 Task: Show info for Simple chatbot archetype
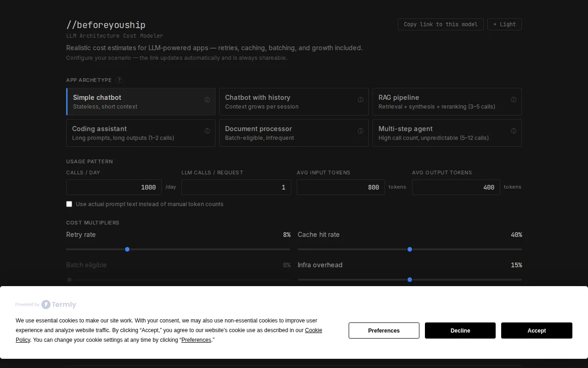pos(207,100)
